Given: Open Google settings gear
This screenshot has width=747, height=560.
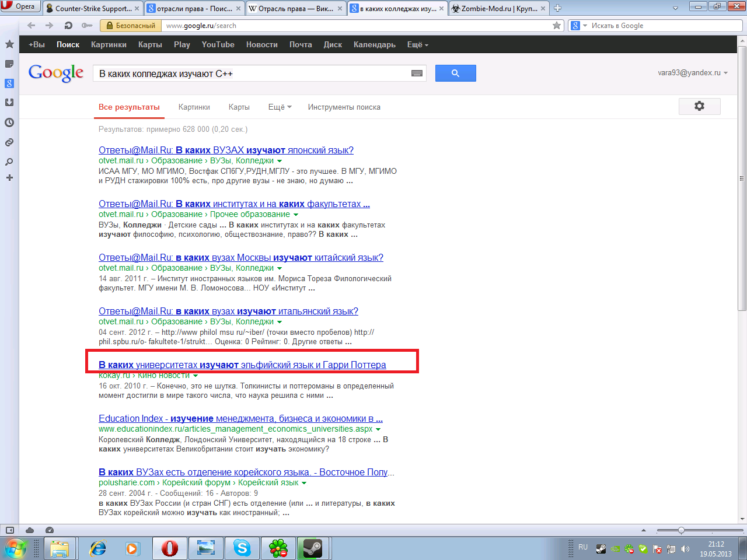Looking at the screenshot, I should 699,106.
